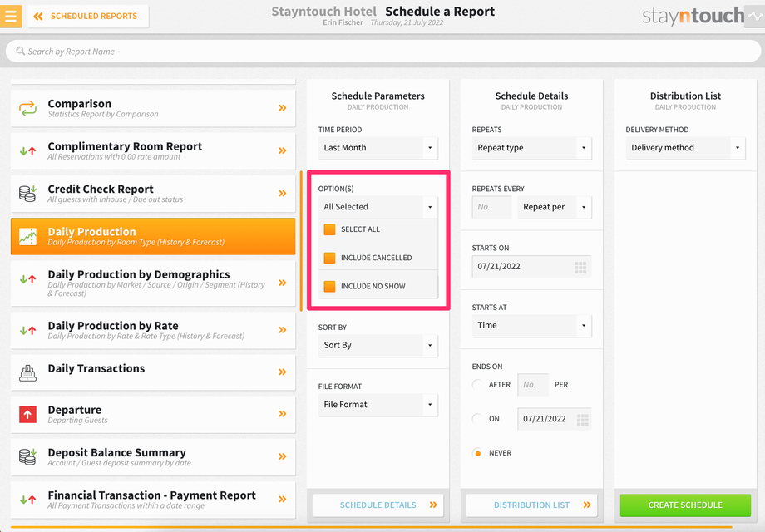This screenshot has width=765, height=532.
Task: Select the After radio button under Ends On
Action: coord(477,385)
